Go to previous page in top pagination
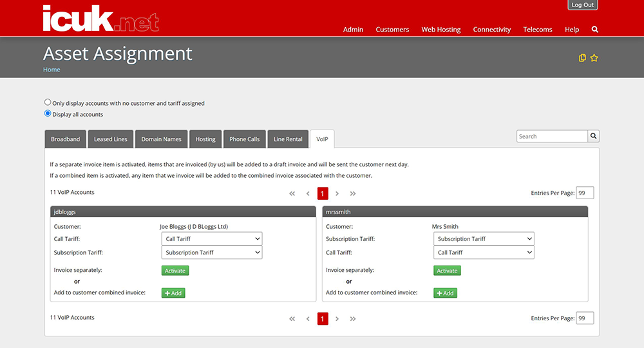Viewport: 644px width, 348px height. point(308,193)
